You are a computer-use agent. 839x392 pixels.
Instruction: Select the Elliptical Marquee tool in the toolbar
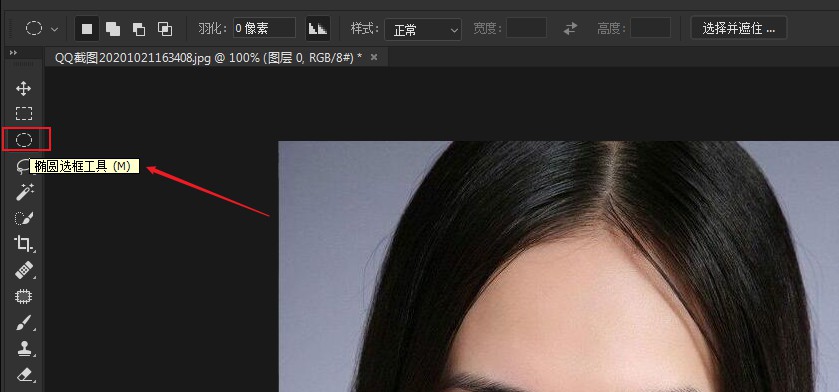(x=24, y=140)
